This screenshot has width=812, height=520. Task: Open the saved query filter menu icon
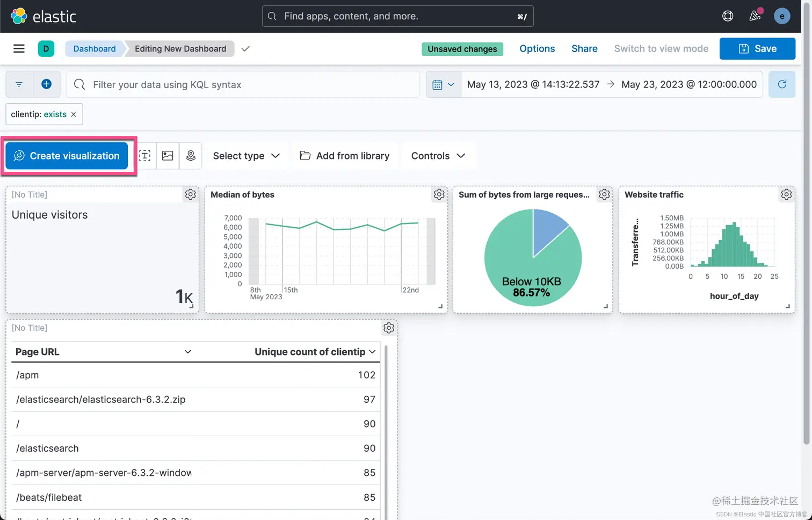19,84
